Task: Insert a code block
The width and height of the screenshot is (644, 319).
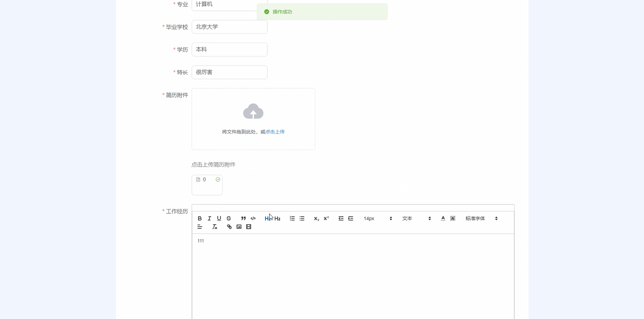Action: (253, 218)
